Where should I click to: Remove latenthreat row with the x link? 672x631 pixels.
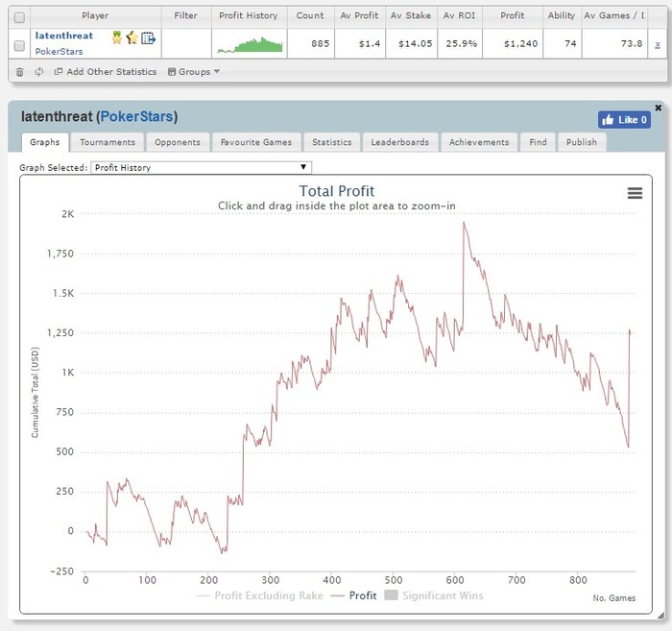click(658, 44)
